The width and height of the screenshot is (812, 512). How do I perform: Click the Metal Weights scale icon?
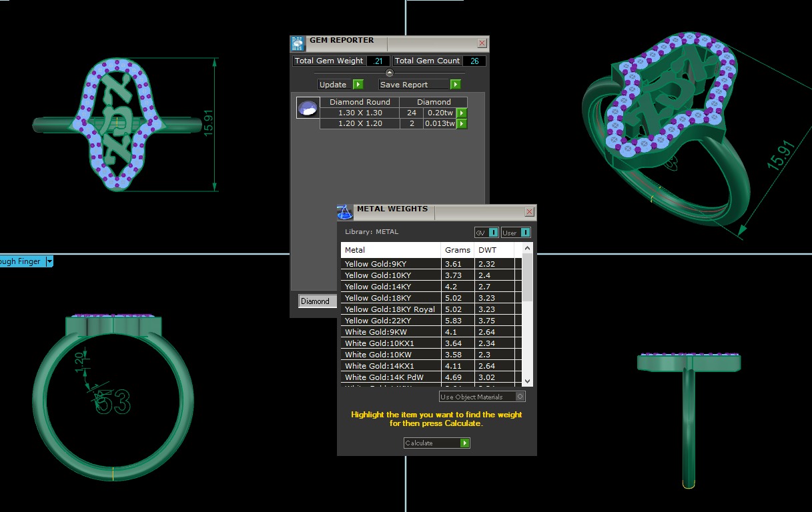(x=345, y=213)
